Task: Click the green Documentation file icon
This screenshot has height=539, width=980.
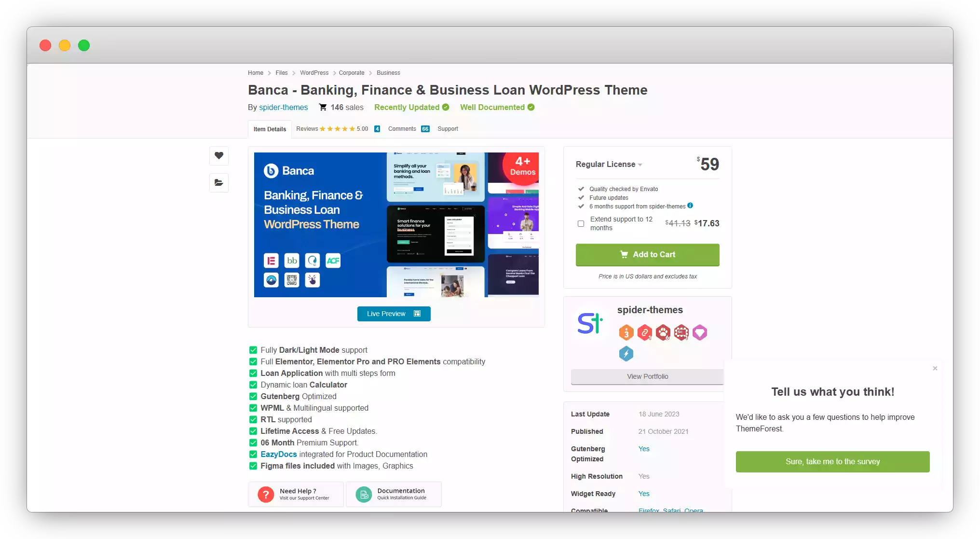Action: tap(364, 494)
